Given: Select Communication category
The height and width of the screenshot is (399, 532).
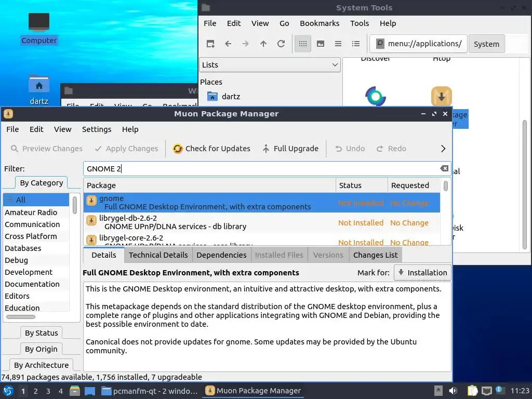Looking at the screenshot, I should (36, 224).
